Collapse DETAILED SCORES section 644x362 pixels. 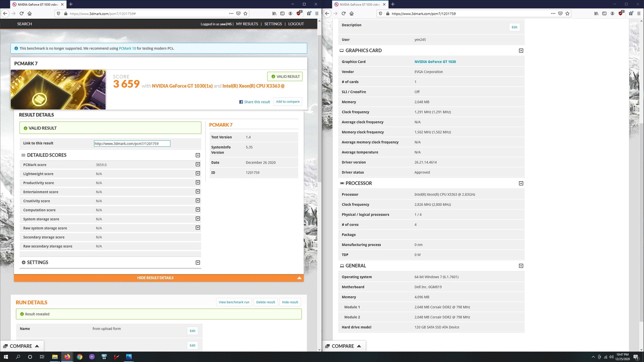click(x=198, y=155)
